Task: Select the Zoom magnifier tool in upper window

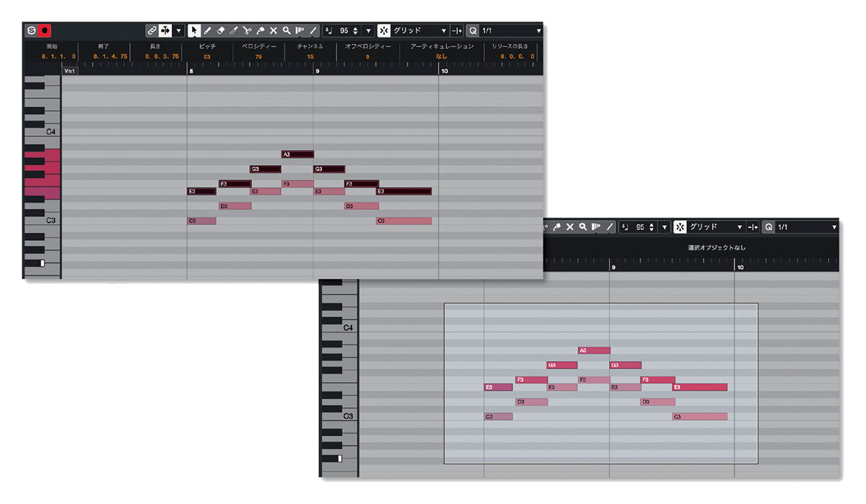Action: point(287,30)
